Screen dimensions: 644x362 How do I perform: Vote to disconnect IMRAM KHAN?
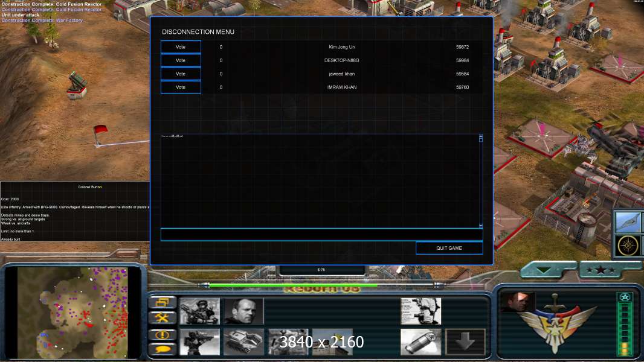point(181,87)
